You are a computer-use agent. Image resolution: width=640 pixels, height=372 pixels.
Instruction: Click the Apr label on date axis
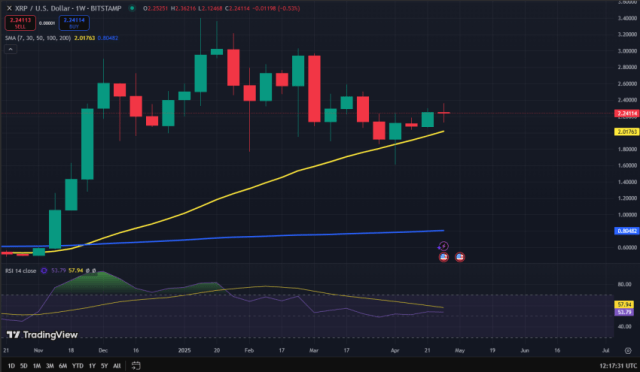395,350
